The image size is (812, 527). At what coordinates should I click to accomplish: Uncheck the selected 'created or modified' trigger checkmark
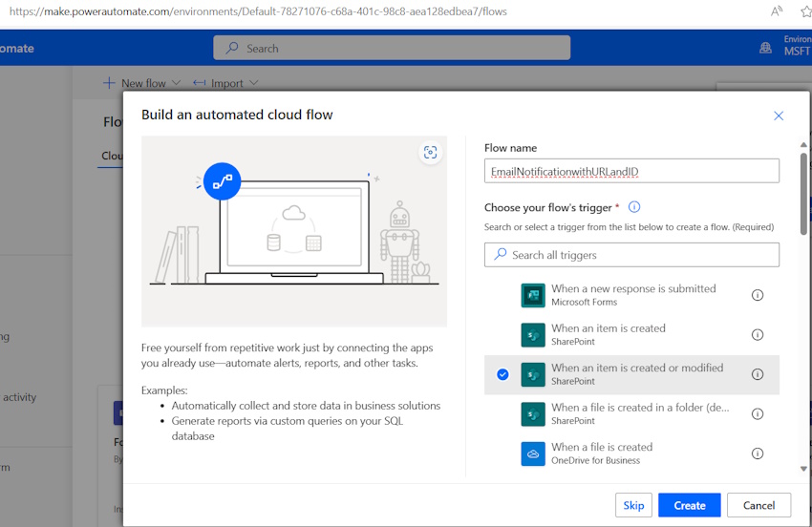click(x=502, y=374)
